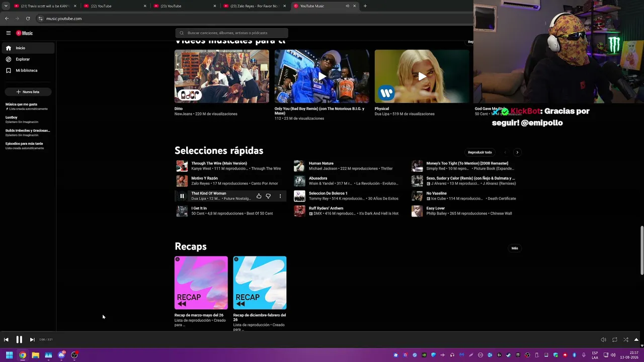
Task: Dislike That Kind Of Woman with thumbs down
Action: [x=268, y=196]
